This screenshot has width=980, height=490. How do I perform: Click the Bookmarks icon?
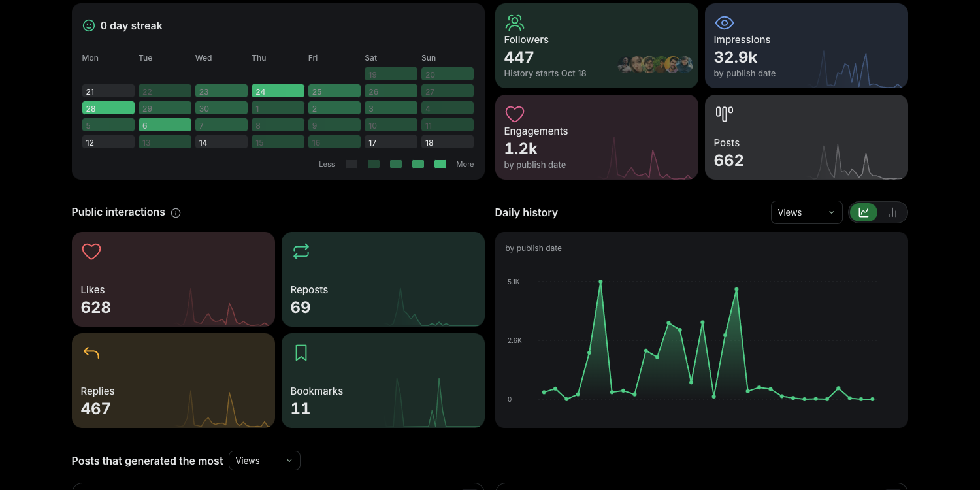[301, 353]
